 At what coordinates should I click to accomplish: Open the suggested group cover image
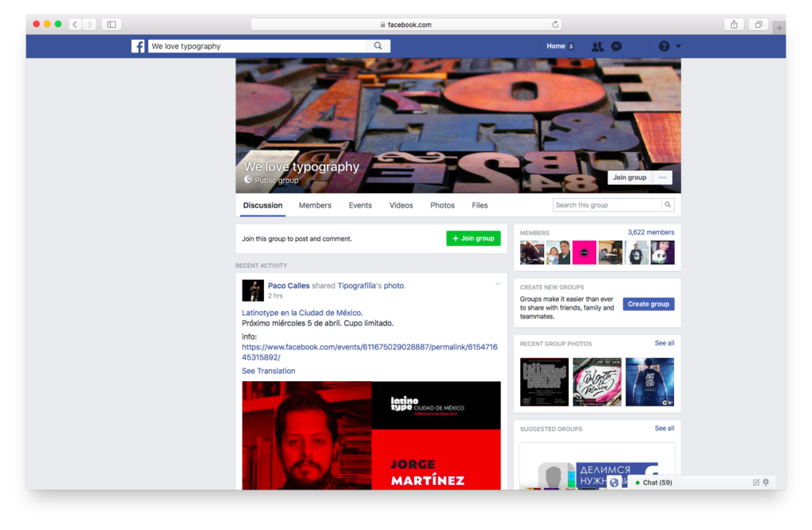pos(597,467)
